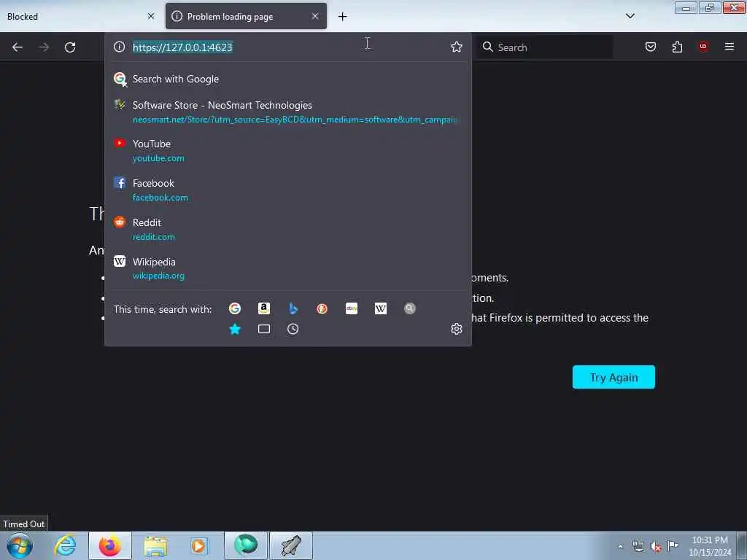Open the Wikipedia suggestion
Image resolution: width=747 pixels, height=560 pixels.
pyautogui.click(x=287, y=268)
